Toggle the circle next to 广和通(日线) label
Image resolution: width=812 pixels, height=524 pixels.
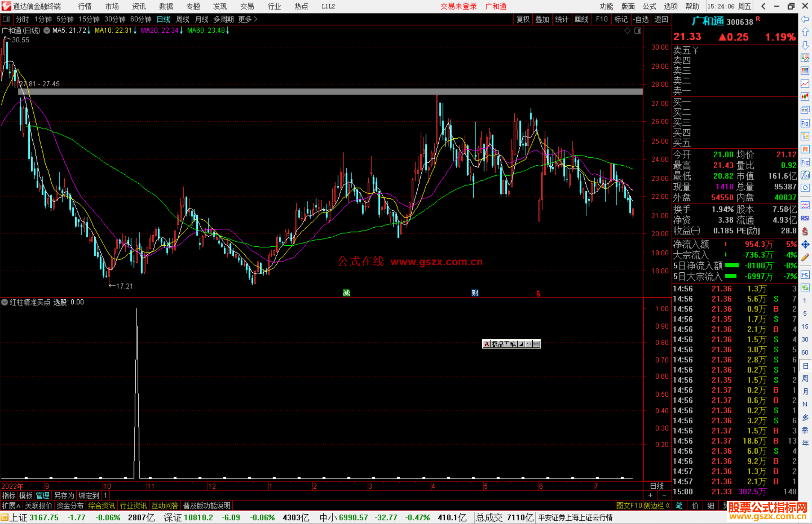coord(47,30)
